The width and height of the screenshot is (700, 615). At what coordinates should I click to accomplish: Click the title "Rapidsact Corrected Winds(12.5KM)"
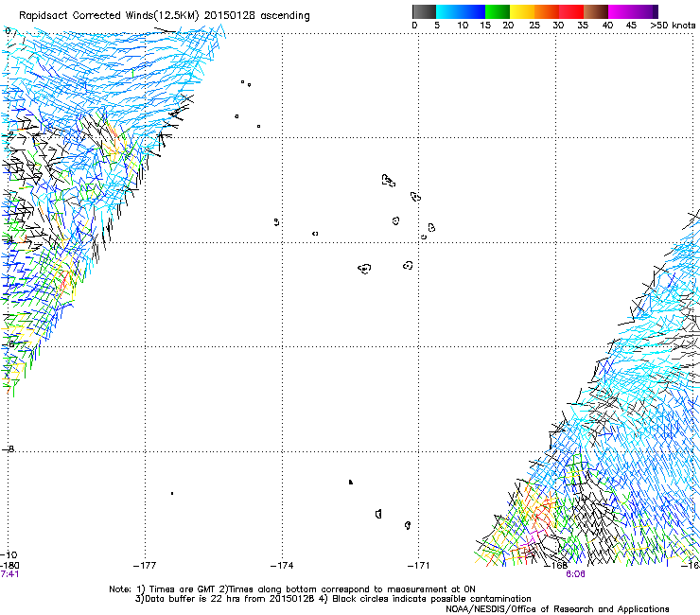point(109,16)
